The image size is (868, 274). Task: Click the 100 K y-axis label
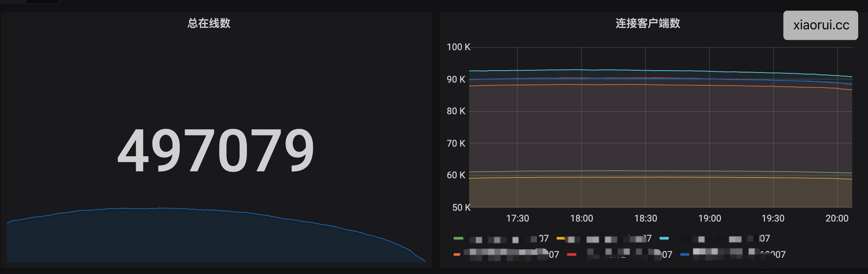(458, 47)
